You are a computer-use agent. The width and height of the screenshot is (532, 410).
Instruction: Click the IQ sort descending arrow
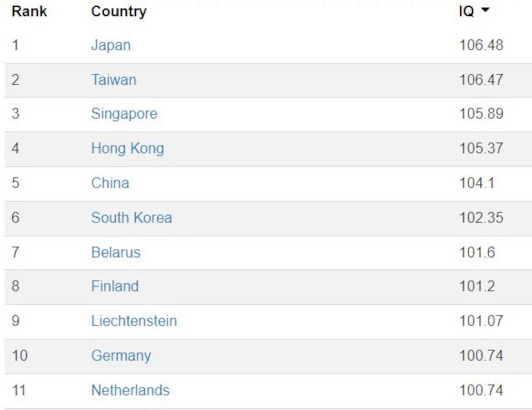click(x=486, y=11)
